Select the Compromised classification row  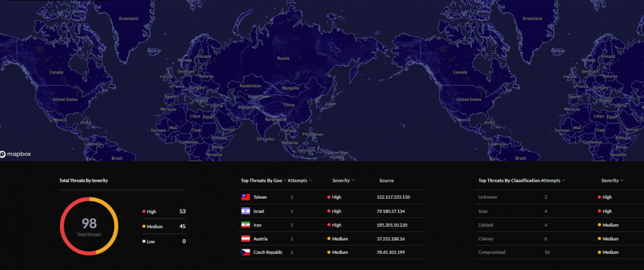[491, 253]
